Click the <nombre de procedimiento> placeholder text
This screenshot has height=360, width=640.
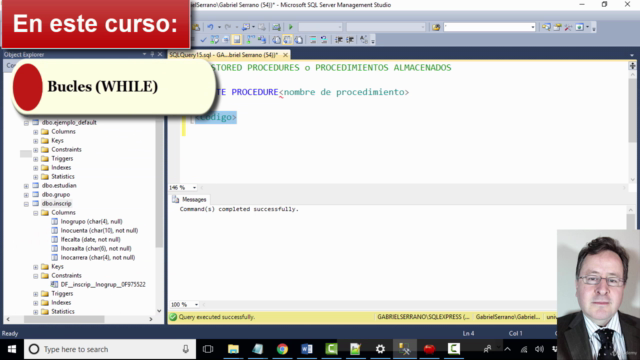tap(344, 92)
